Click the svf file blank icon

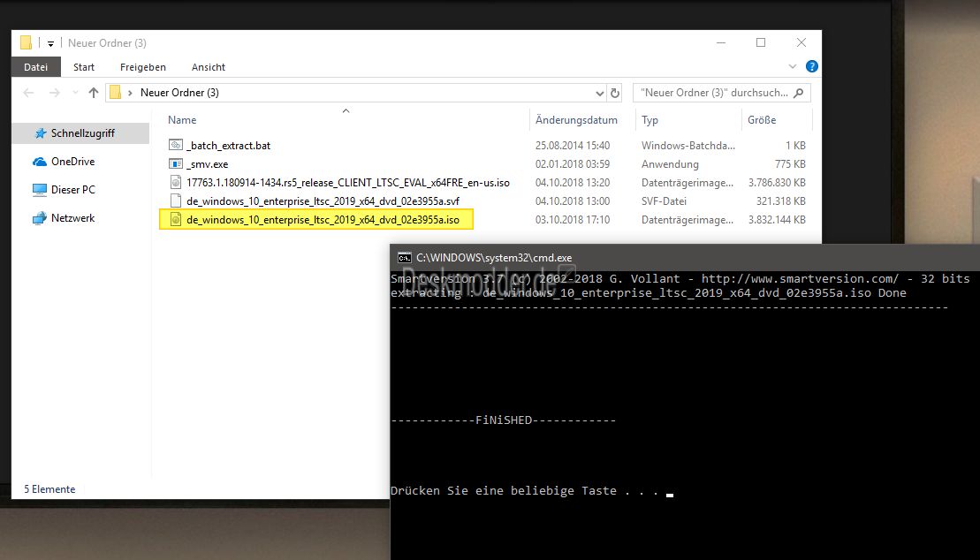tap(176, 201)
